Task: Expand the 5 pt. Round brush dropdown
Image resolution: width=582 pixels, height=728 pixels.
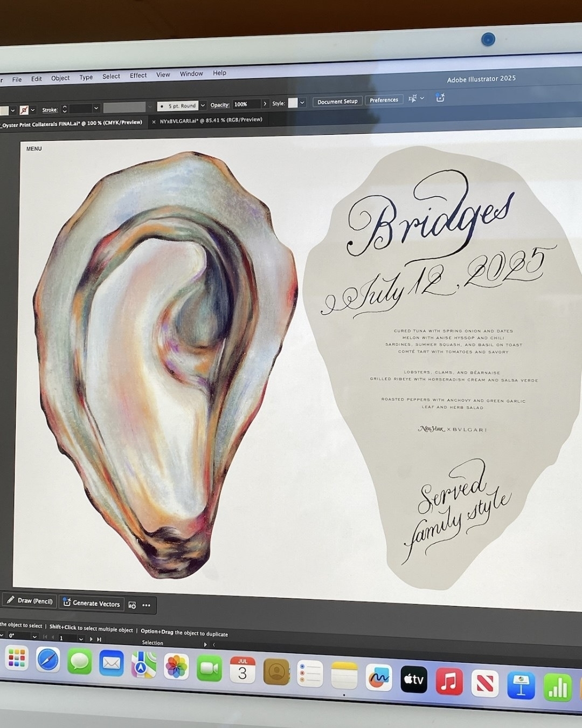Action: (203, 106)
